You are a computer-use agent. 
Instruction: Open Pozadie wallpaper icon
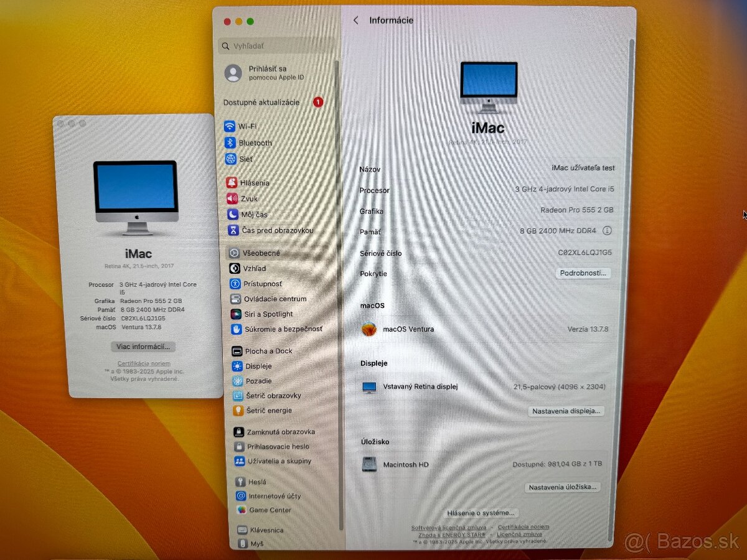point(238,381)
